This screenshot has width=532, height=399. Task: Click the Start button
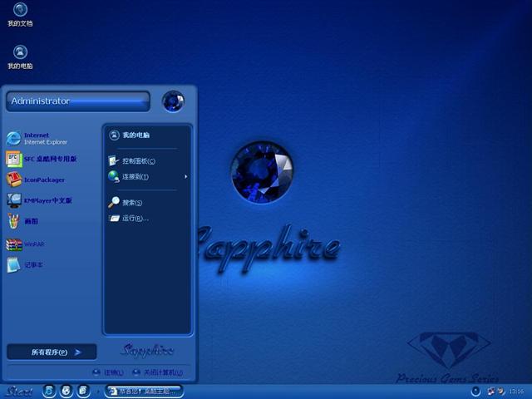pos(20,392)
